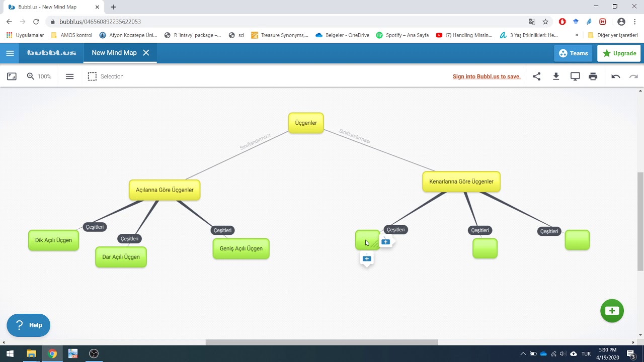Select the Dar Açılı Üçgen bubble
Screen dimensions: 644x362
[121, 257]
